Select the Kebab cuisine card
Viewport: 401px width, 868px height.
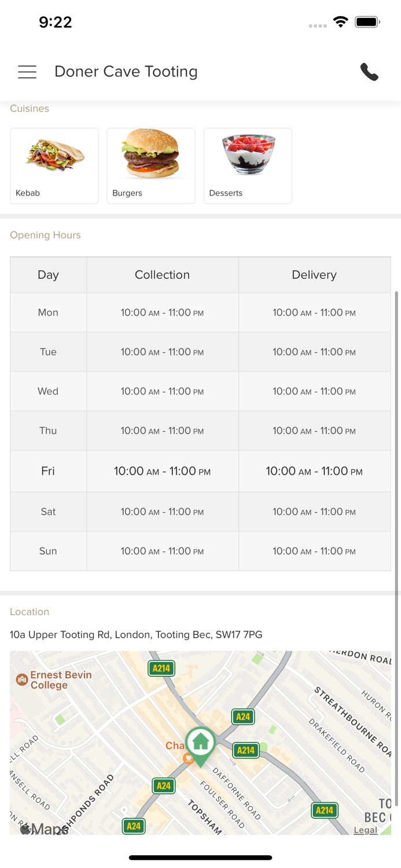click(54, 165)
